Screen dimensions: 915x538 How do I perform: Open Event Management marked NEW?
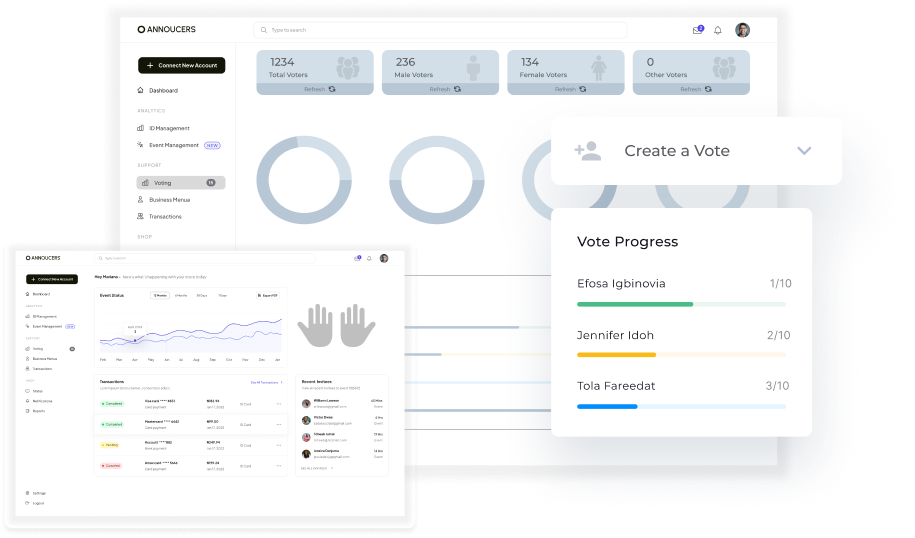(174, 145)
